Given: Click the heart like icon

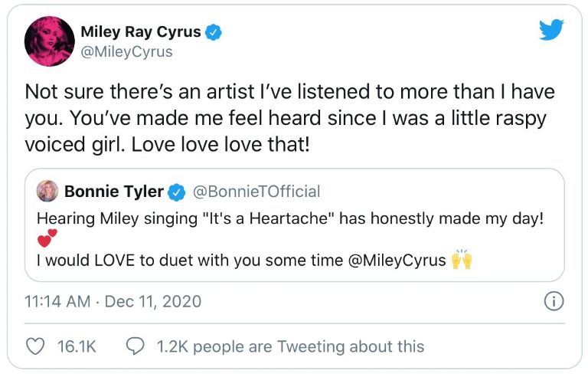Looking at the screenshot, I should coord(35,346).
